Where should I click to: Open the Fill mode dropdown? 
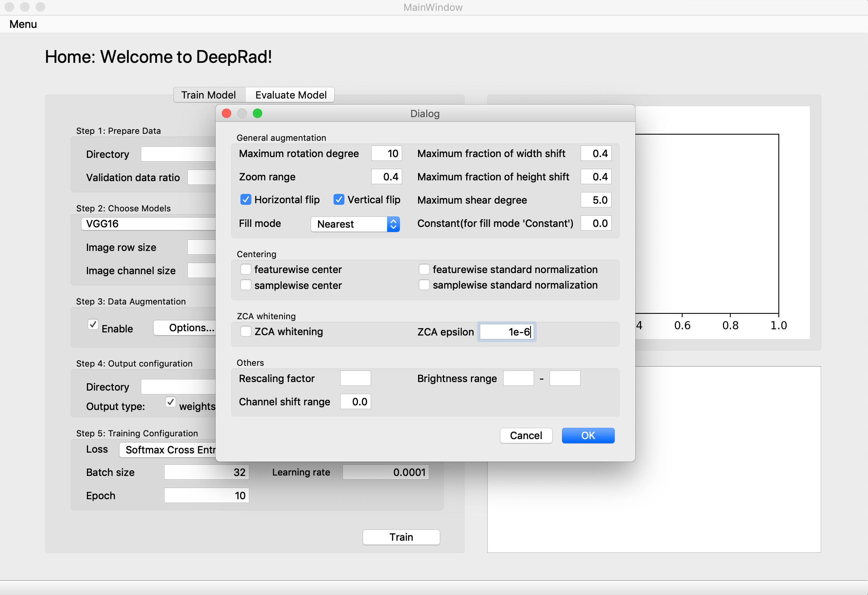pos(355,224)
